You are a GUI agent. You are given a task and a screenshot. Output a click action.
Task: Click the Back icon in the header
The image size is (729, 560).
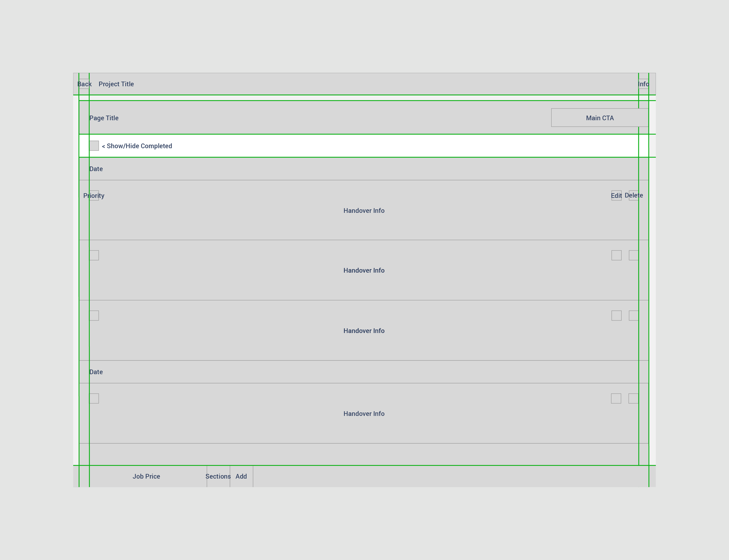[x=84, y=84]
